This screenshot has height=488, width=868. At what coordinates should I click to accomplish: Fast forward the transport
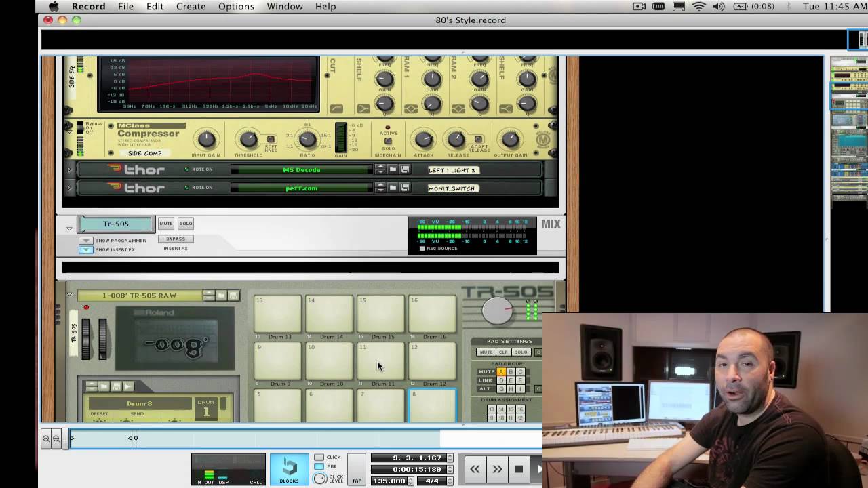tap(497, 468)
